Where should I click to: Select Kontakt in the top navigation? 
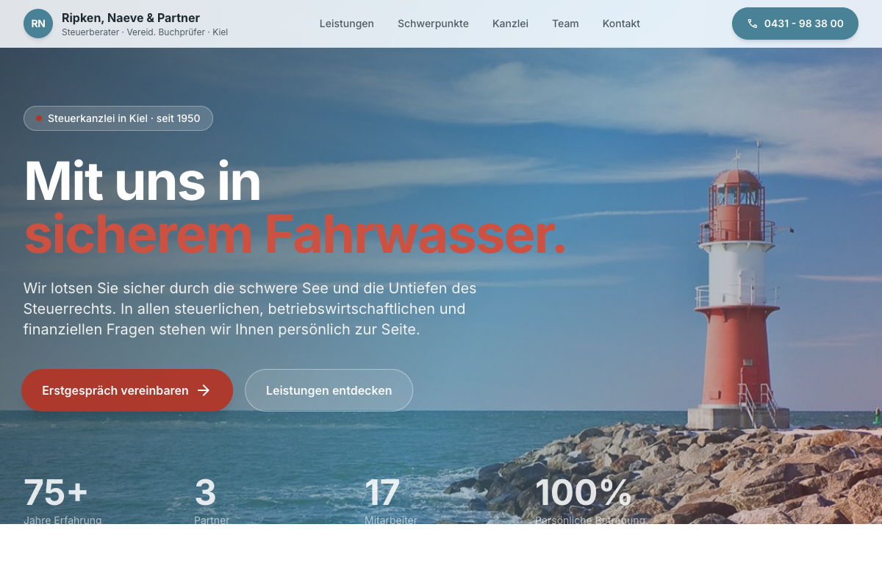[x=621, y=24]
